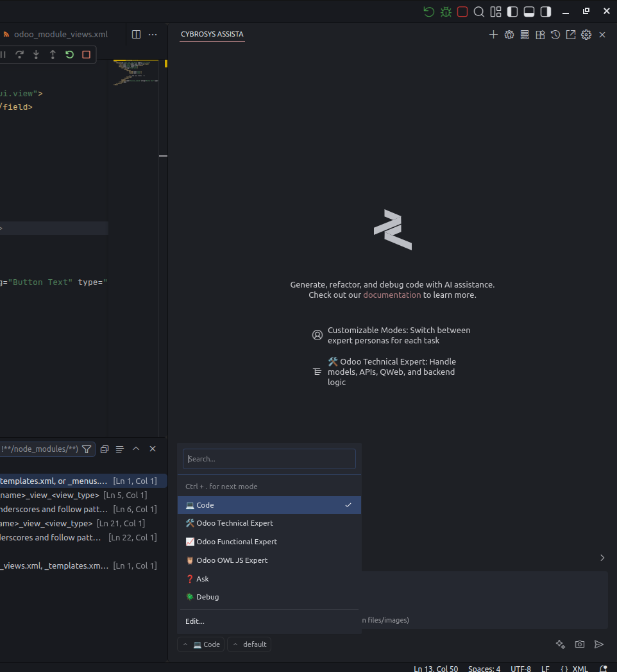This screenshot has height=672, width=617.
Task: Click the red stop square in title bar
Action: coord(462,12)
